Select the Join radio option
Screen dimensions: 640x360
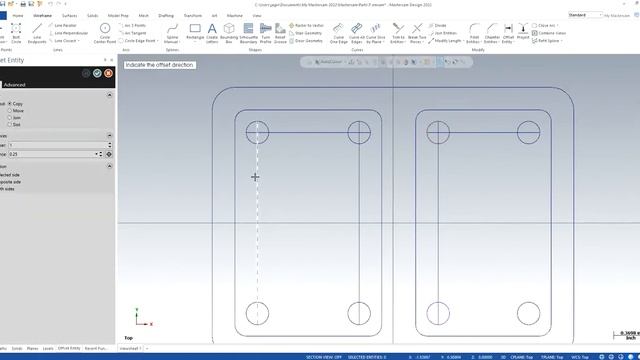click(x=10, y=118)
